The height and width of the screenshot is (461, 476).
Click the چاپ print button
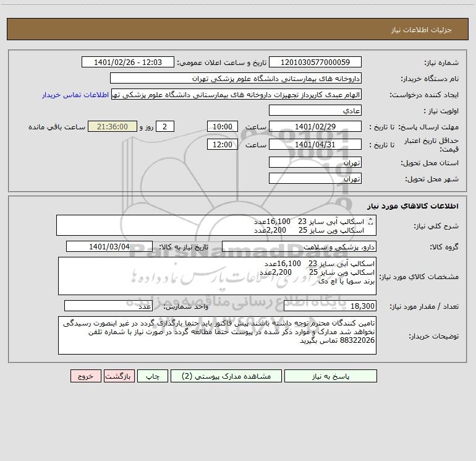pos(153,376)
